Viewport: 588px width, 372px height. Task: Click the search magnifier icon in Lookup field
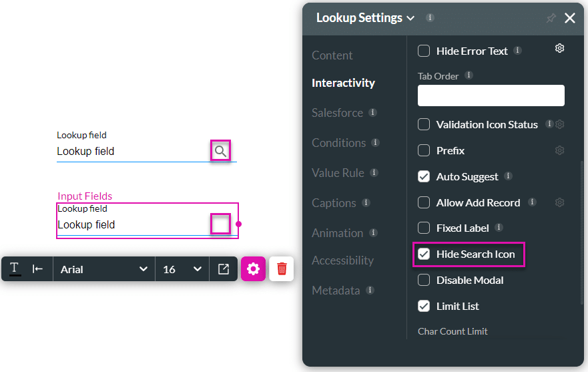[x=220, y=152]
